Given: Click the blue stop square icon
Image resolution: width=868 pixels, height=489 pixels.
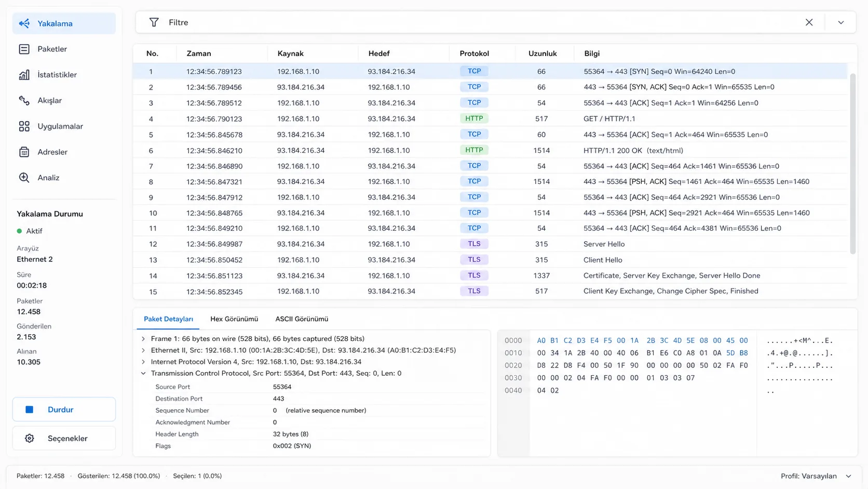Looking at the screenshot, I should click(x=30, y=409).
